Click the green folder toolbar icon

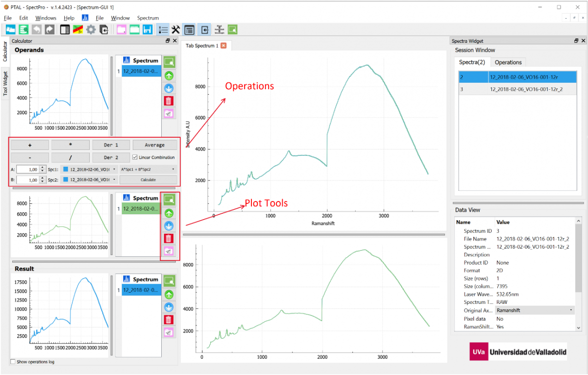134,29
